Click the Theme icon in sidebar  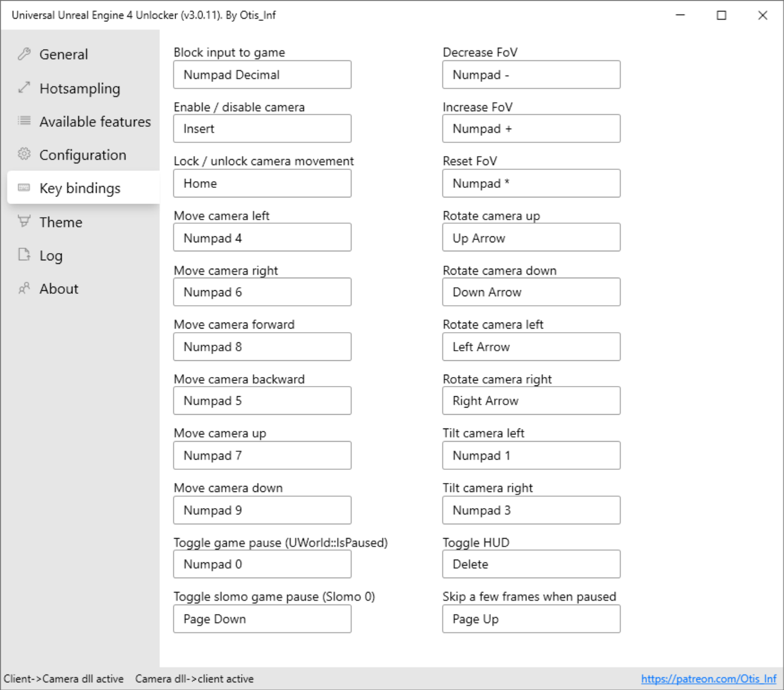click(x=24, y=221)
